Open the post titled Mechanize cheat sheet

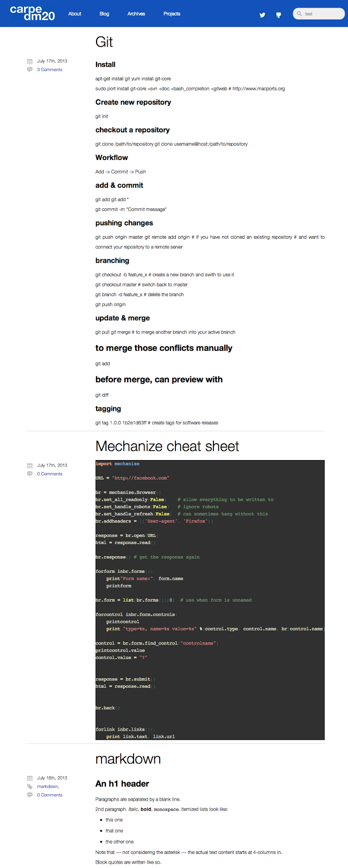point(167,446)
